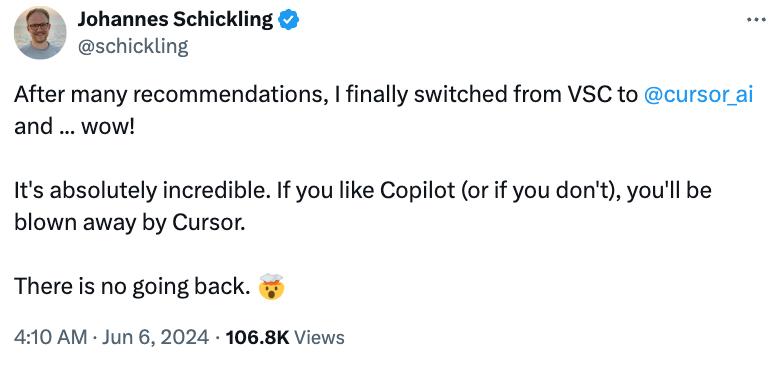Click the exploding head emoji
Screen dimensions: 768x366
coord(272,287)
